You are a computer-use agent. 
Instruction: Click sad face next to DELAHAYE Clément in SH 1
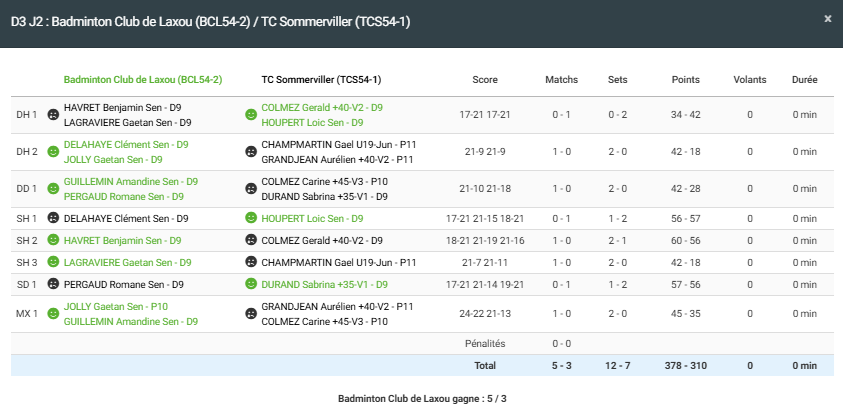click(53, 218)
